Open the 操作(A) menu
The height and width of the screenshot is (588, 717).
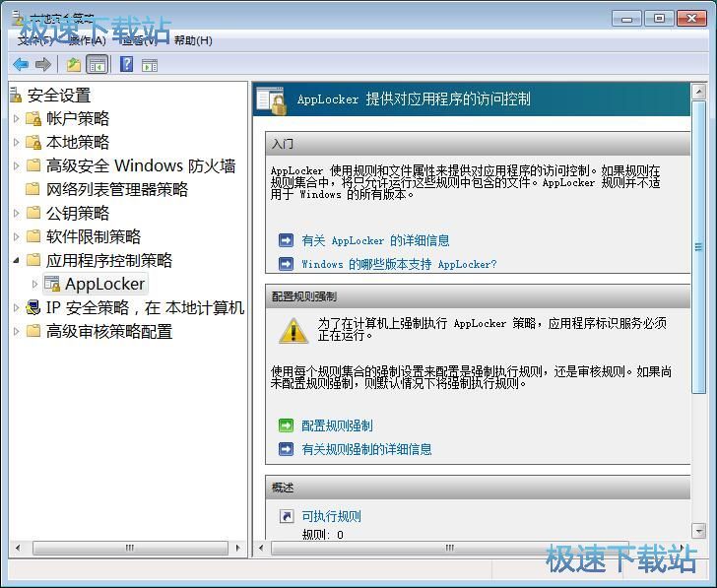[x=87, y=40]
